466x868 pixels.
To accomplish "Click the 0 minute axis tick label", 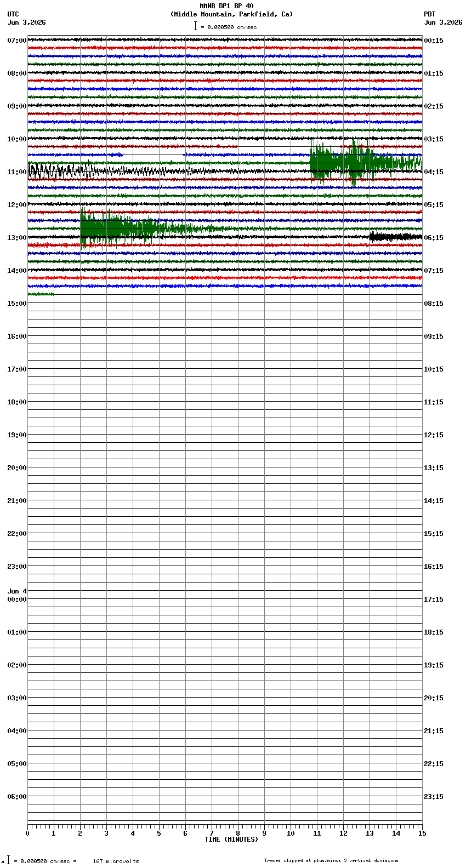I will click(x=27, y=833).
